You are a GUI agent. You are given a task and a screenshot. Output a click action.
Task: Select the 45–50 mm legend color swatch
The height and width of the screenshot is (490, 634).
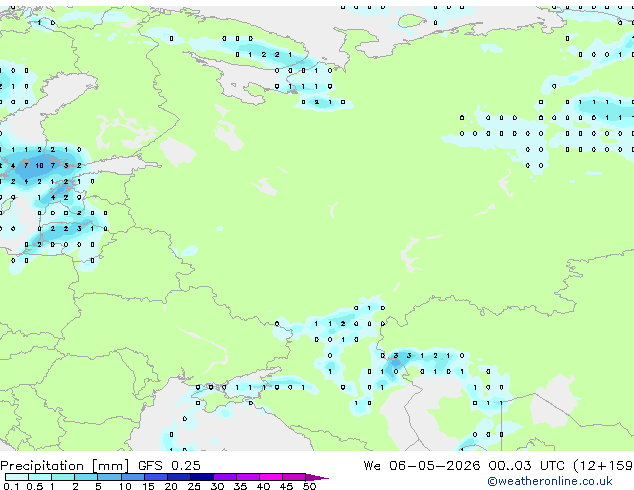pos(294,477)
